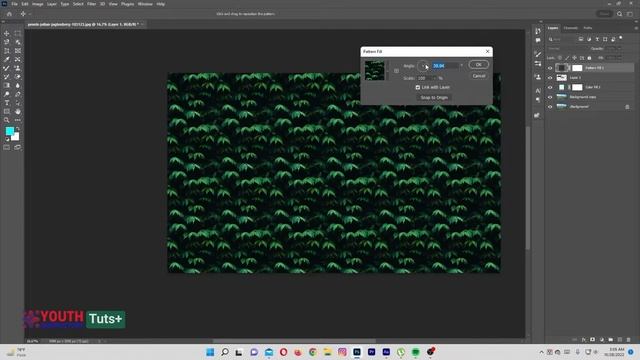This screenshot has height=360, width=640.
Task: Click the Angle dial control
Action: tap(423, 66)
